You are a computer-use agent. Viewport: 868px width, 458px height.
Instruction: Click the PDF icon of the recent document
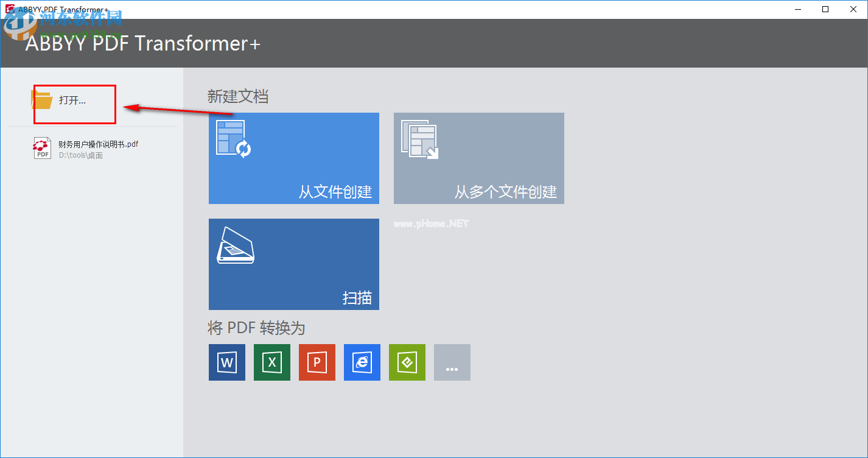[42, 148]
